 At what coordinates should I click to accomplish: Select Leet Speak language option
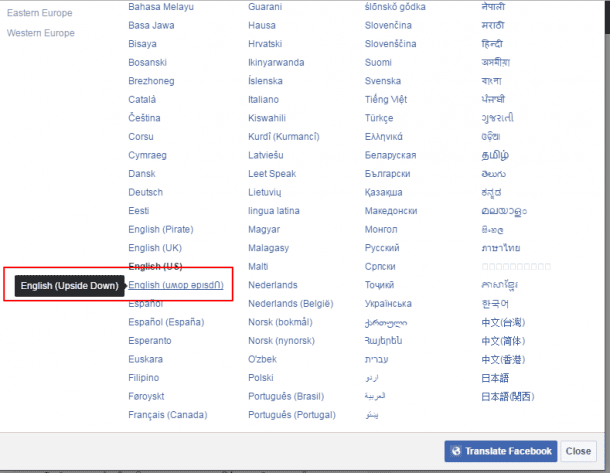274,173
